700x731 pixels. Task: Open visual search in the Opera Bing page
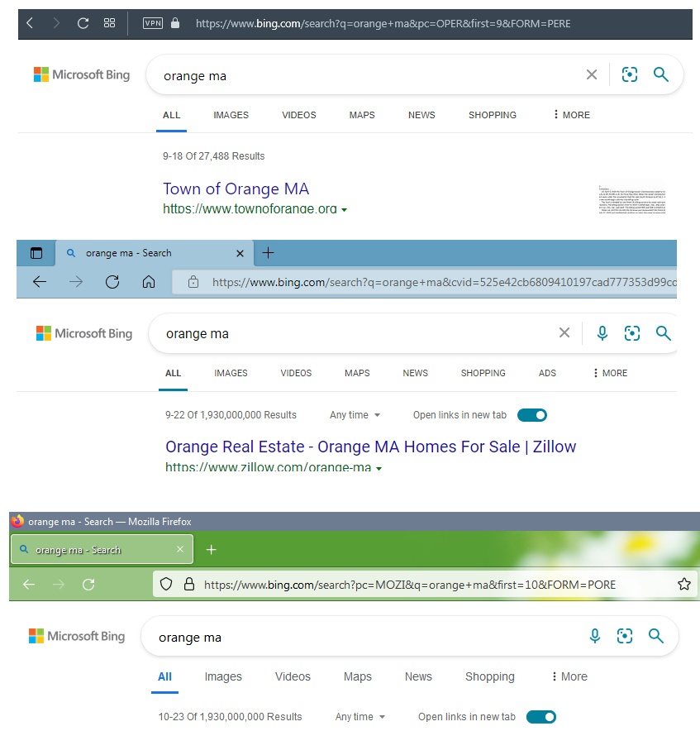click(630, 74)
